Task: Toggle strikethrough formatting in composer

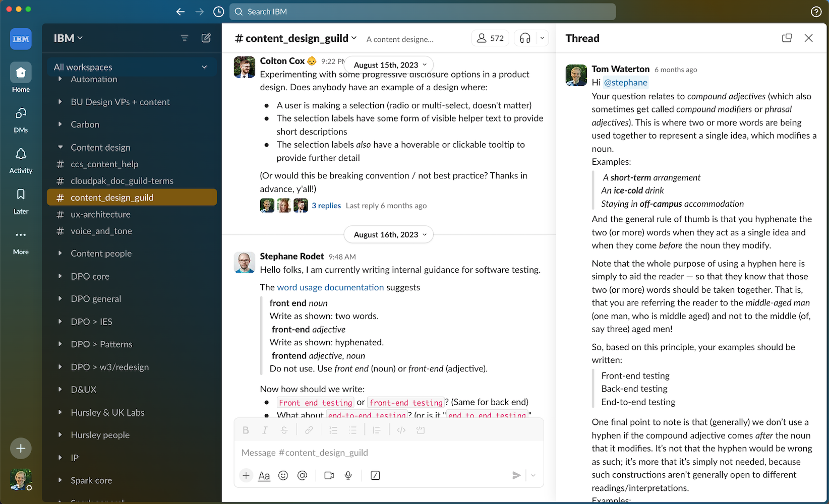Action: click(284, 430)
